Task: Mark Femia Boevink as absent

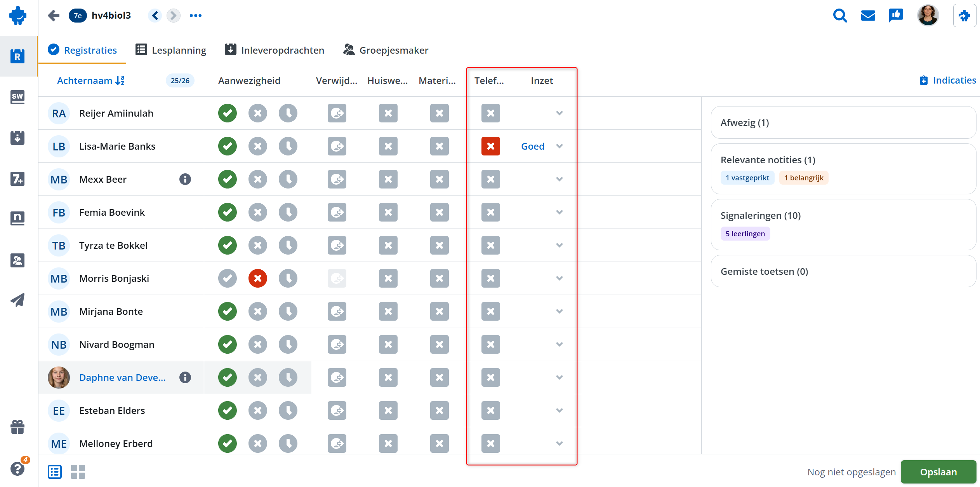Action: pos(258,212)
